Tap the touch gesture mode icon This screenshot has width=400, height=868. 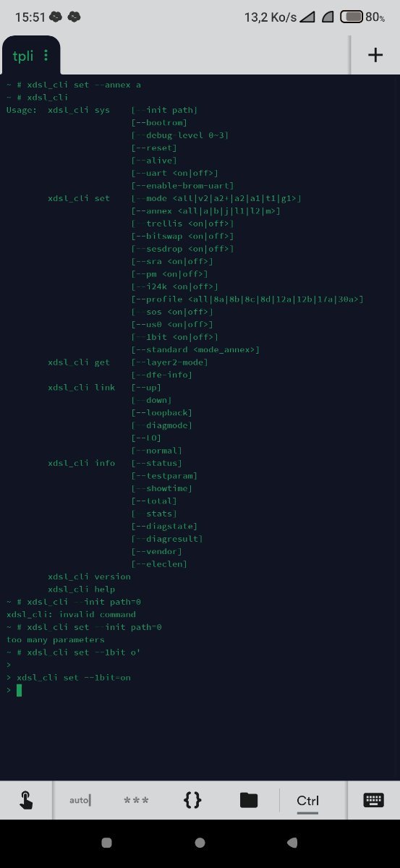[x=25, y=800]
